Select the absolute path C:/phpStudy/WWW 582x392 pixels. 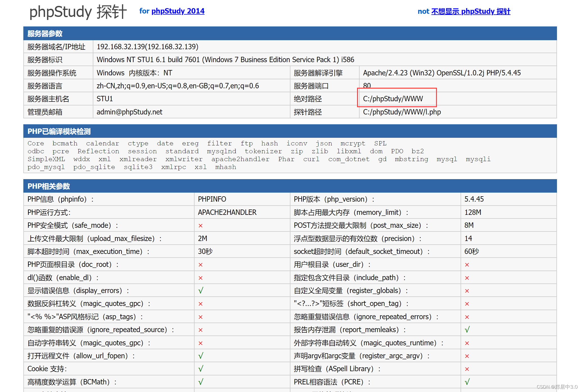tap(393, 99)
